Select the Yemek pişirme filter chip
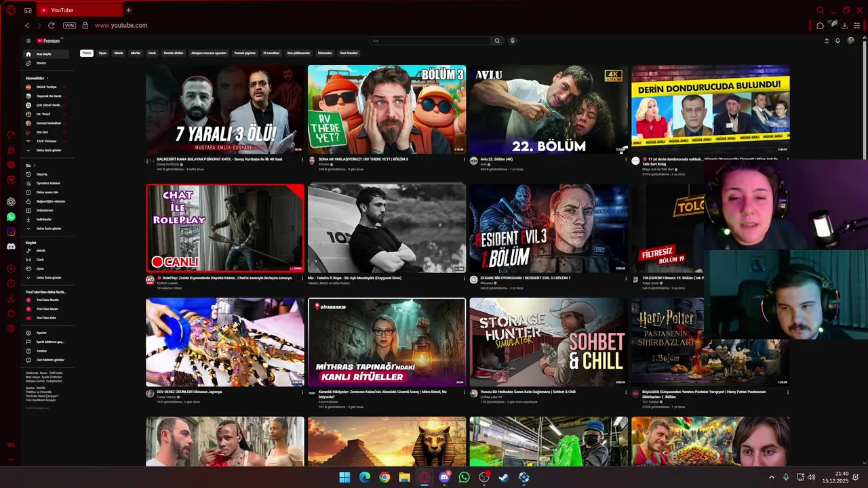 tap(245, 53)
